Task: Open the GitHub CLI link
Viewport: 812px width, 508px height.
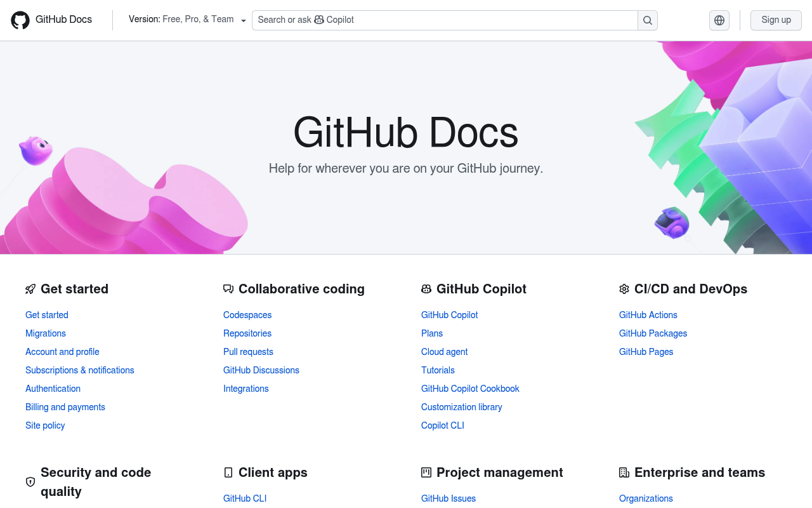Action: (x=245, y=498)
